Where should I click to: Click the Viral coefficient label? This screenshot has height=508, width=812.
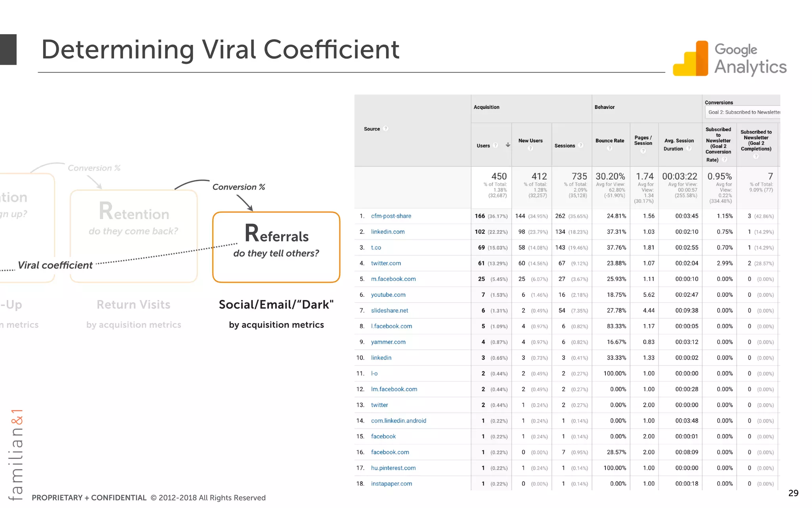tap(55, 265)
